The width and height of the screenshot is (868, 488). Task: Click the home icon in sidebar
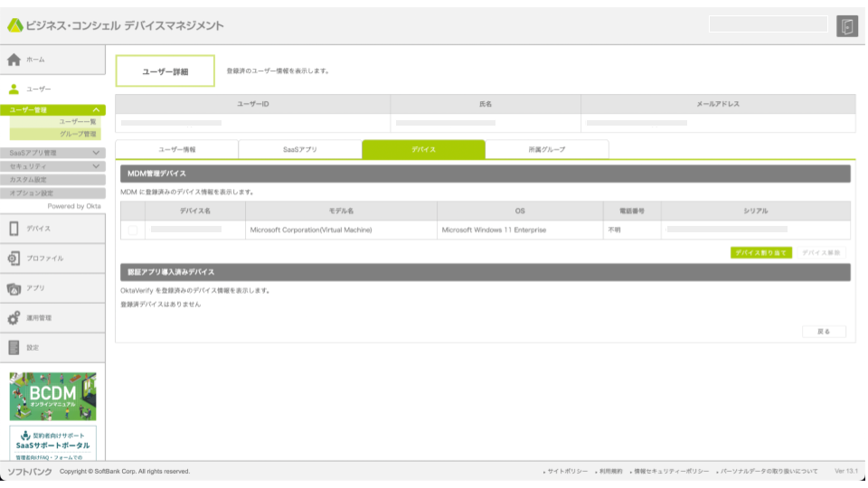click(14, 60)
